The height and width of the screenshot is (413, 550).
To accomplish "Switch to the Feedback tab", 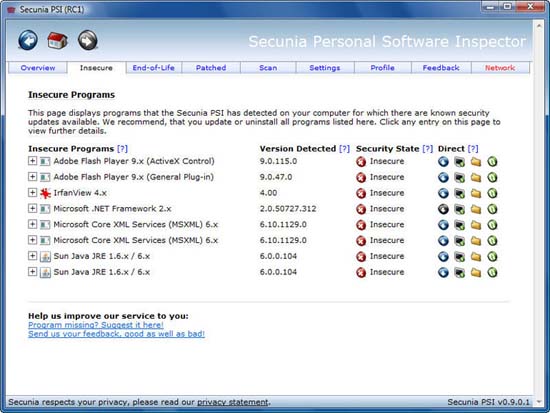I will click(441, 68).
